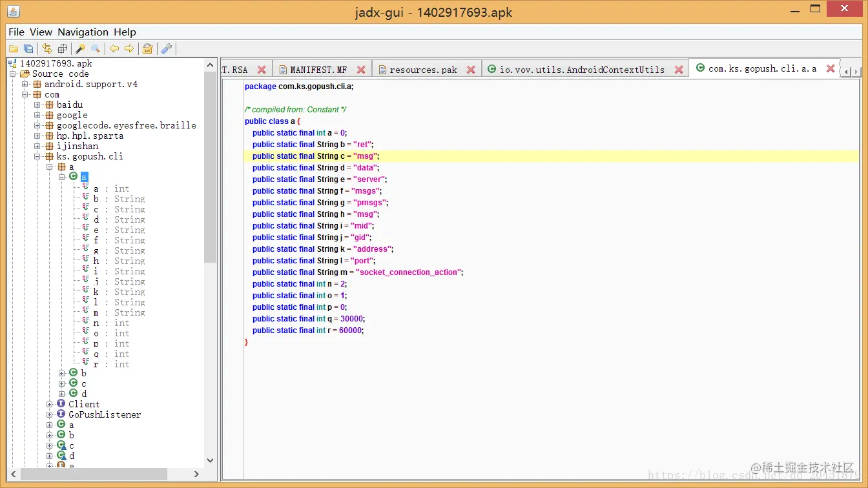Expand the GoPushListener interface node
Screen dimensions: 868x488
(x=50, y=415)
